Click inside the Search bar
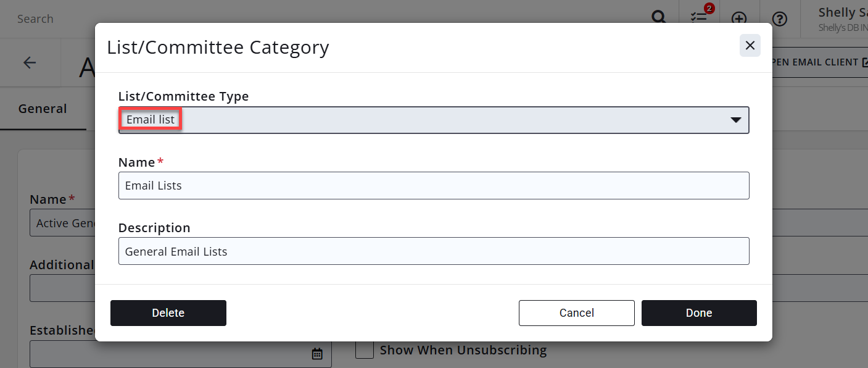 tap(35, 19)
